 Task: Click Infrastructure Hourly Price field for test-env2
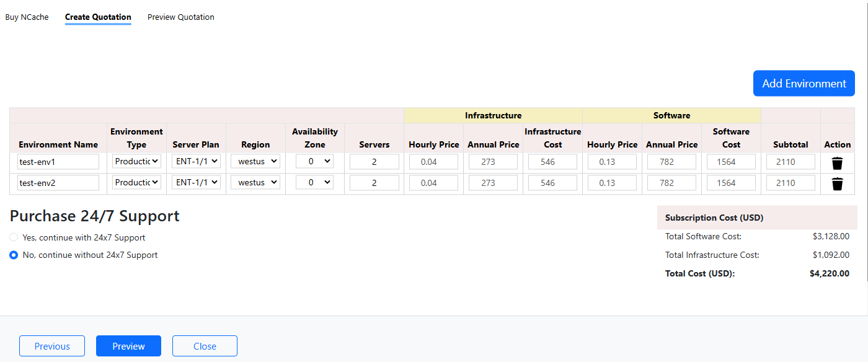[x=433, y=182]
